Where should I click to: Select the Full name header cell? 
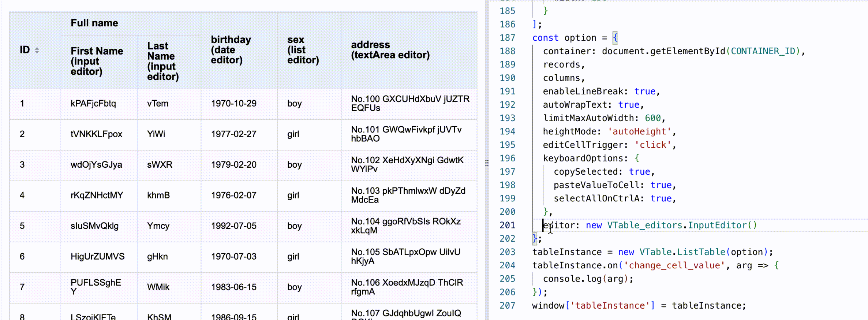(94, 23)
